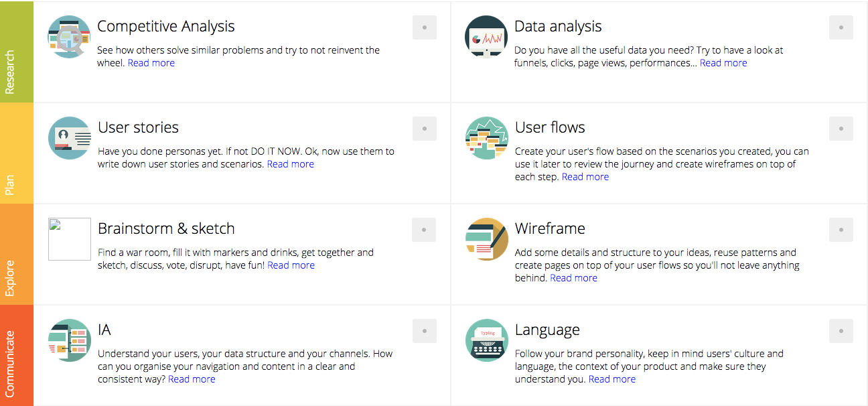The image size is (868, 406).
Task: Select the Data analysis pie chart icon
Action: pyautogui.click(x=486, y=37)
